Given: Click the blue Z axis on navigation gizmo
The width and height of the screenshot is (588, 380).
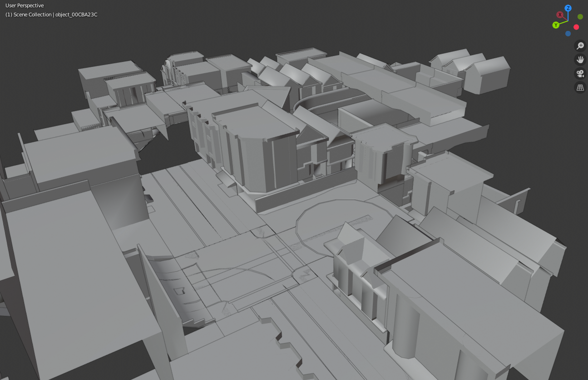Looking at the screenshot, I should (x=568, y=8).
